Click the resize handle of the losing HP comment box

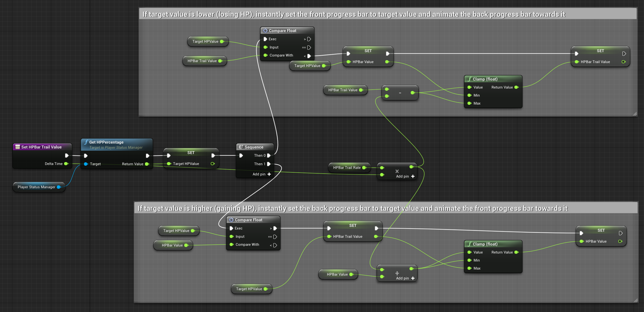coord(635,114)
